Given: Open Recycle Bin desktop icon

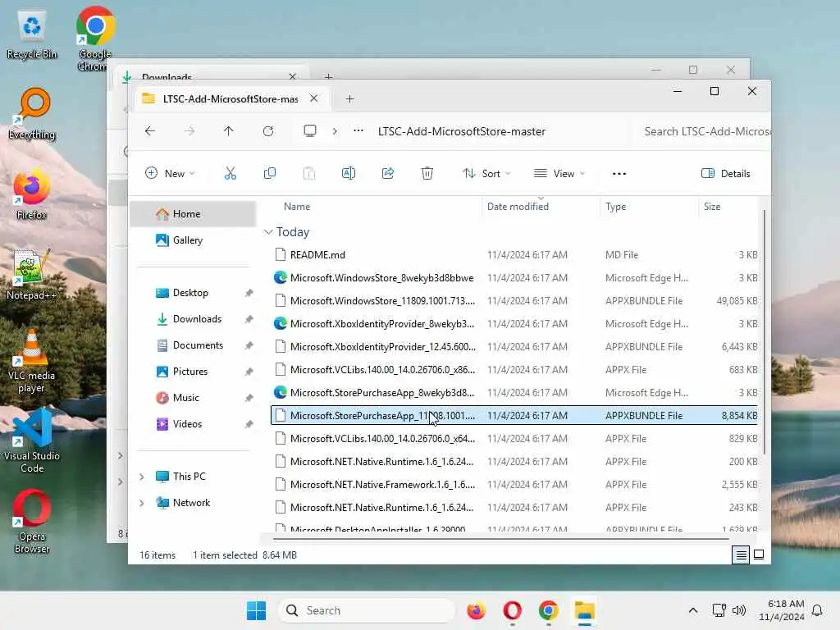Looking at the screenshot, I should [32, 34].
